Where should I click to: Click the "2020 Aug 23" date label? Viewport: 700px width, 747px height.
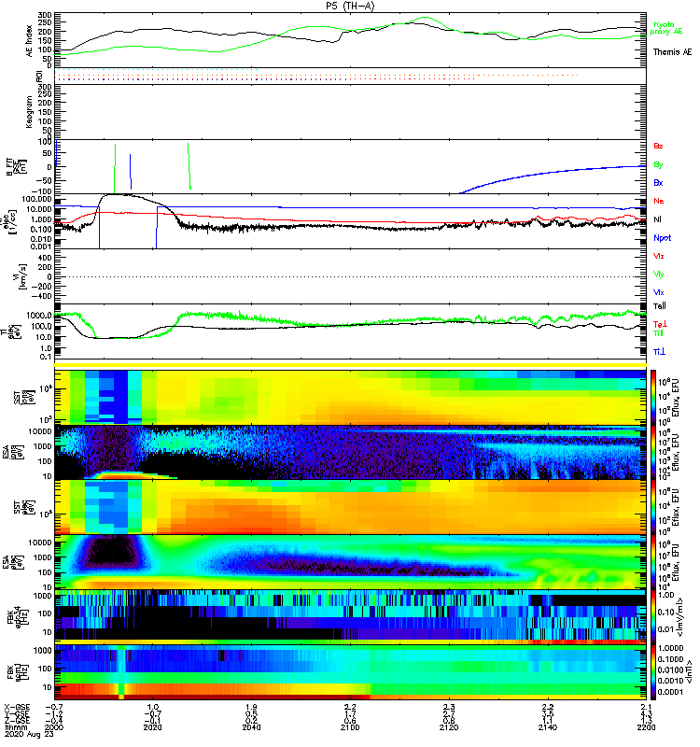pos(29,734)
